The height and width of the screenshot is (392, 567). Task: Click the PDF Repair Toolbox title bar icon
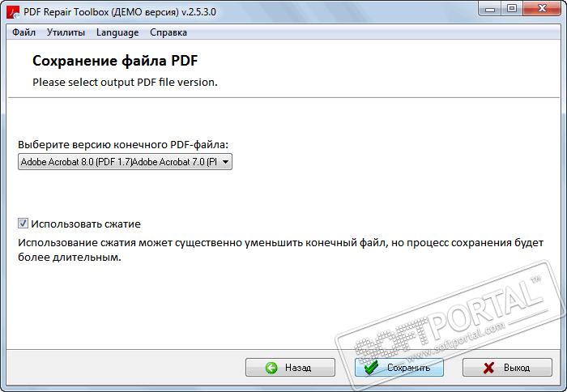13,12
